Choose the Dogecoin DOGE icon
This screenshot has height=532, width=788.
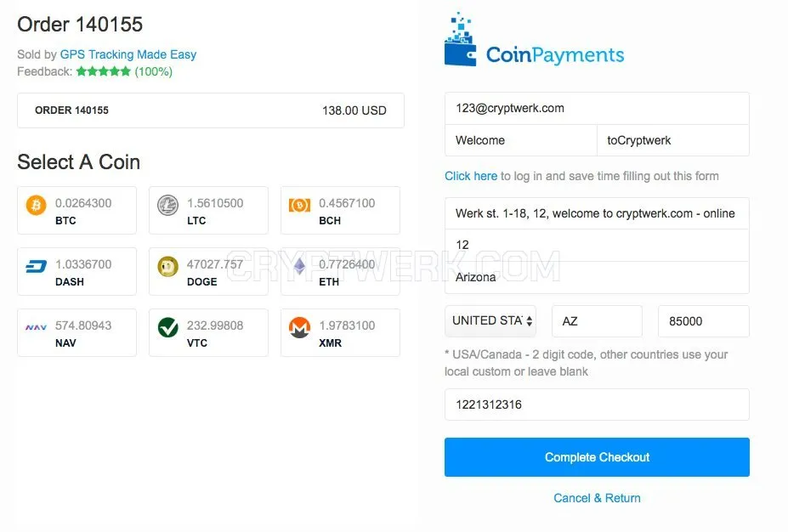[167, 266]
